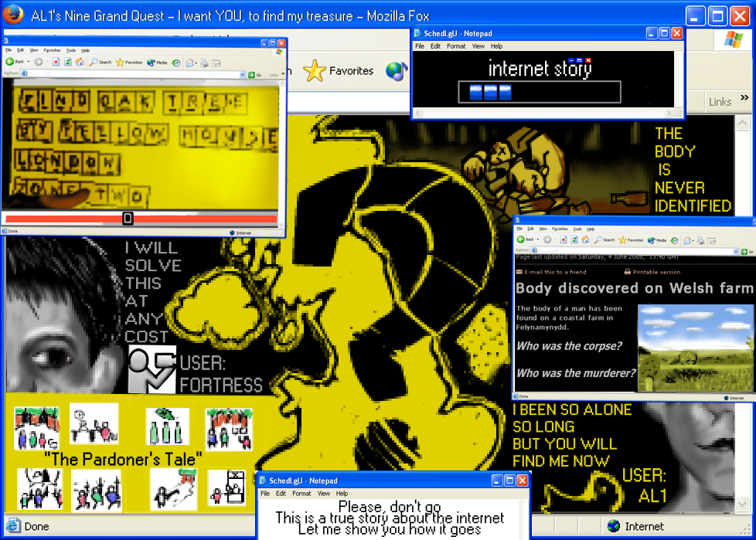Screen dimensions: 756x540
Task: Expand the Links chevron in main browser toolbar
Action: click(x=744, y=99)
